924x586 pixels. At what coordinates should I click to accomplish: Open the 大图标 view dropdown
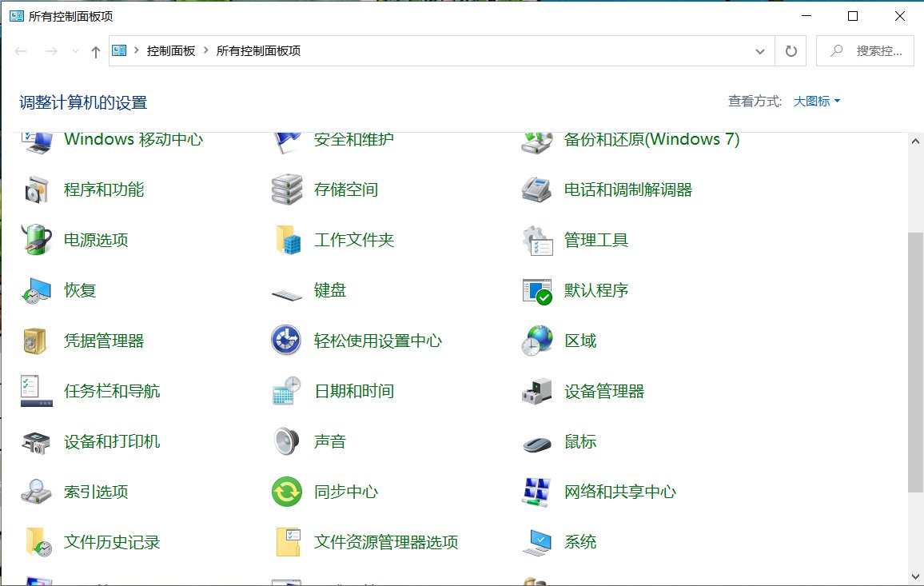coord(811,101)
